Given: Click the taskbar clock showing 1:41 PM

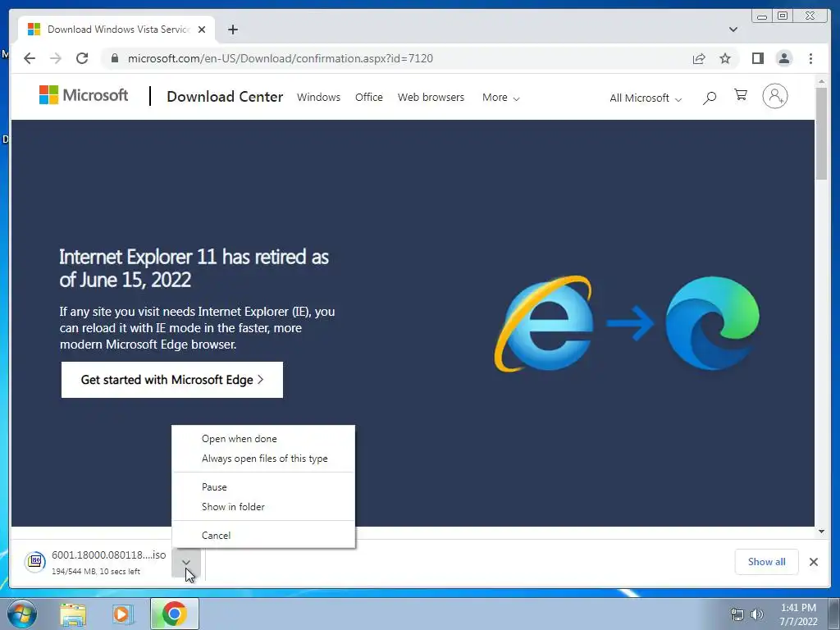Looking at the screenshot, I should pos(798,614).
